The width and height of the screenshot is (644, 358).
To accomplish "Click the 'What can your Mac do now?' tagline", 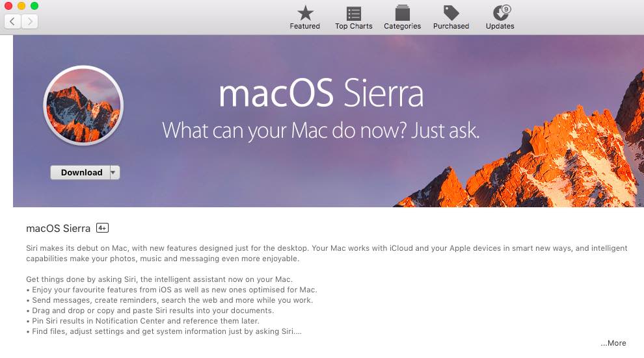I will point(320,131).
